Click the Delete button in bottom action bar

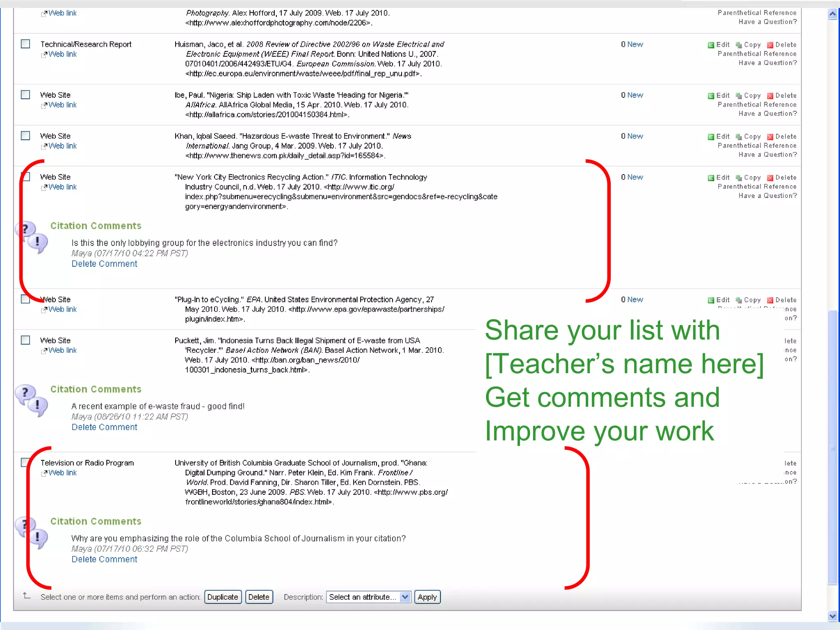click(259, 597)
